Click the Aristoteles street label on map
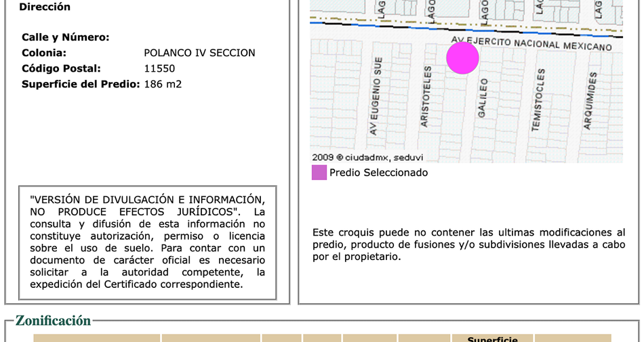 point(426,96)
